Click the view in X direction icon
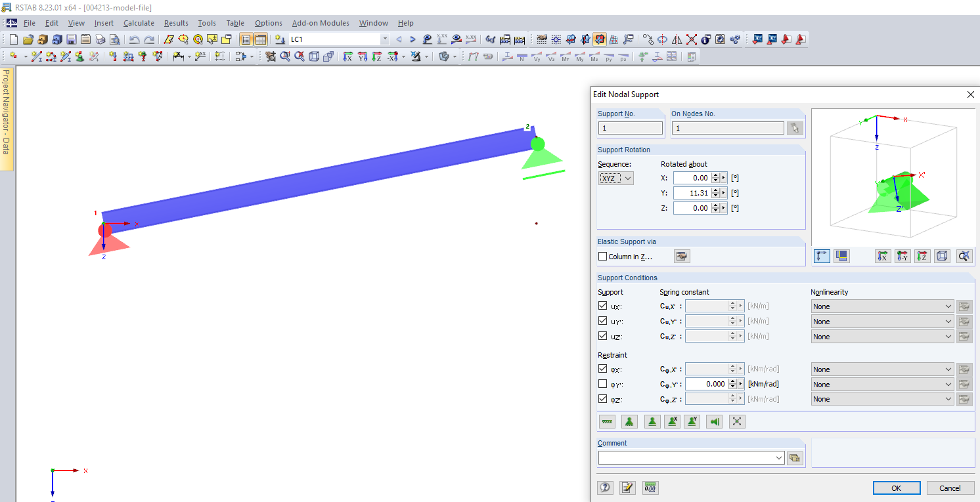Screen dimensions: 980x502 tap(883, 256)
